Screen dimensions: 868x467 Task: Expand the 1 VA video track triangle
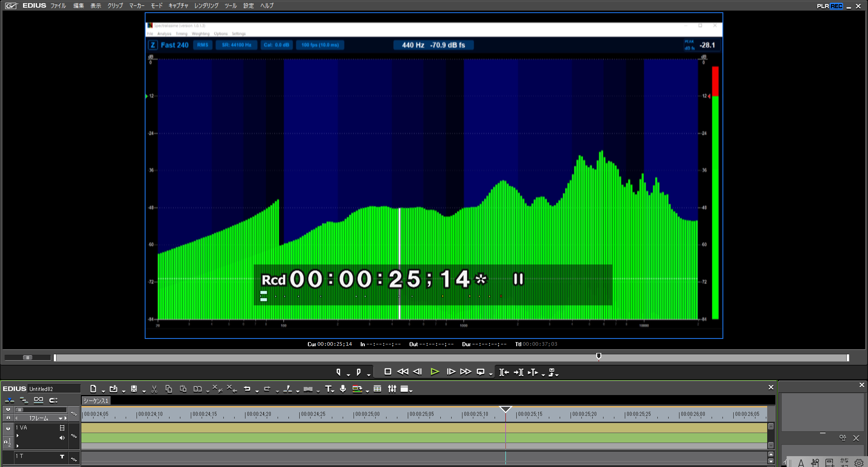pos(18,435)
